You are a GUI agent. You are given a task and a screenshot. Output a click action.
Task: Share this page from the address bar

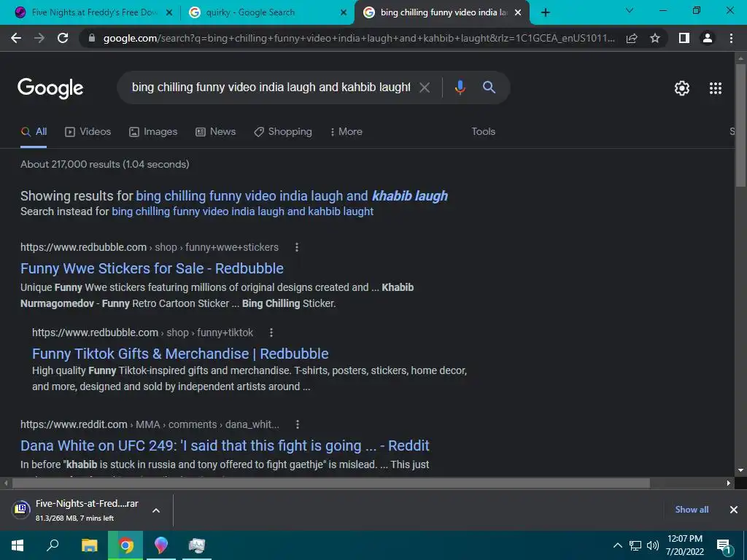coord(632,38)
